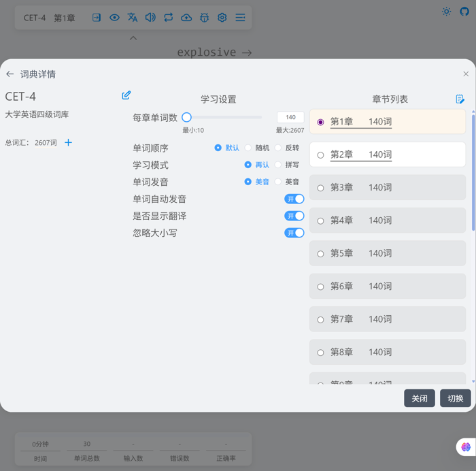The height and width of the screenshot is (471, 476).
Task: Click the cloud upload icon in toolbar
Action: (186, 18)
